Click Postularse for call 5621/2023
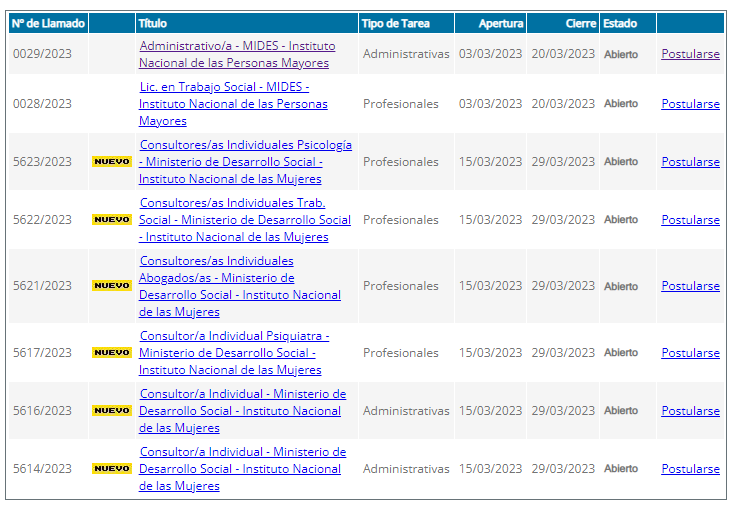Screen dimensions: 735x509 [690, 286]
